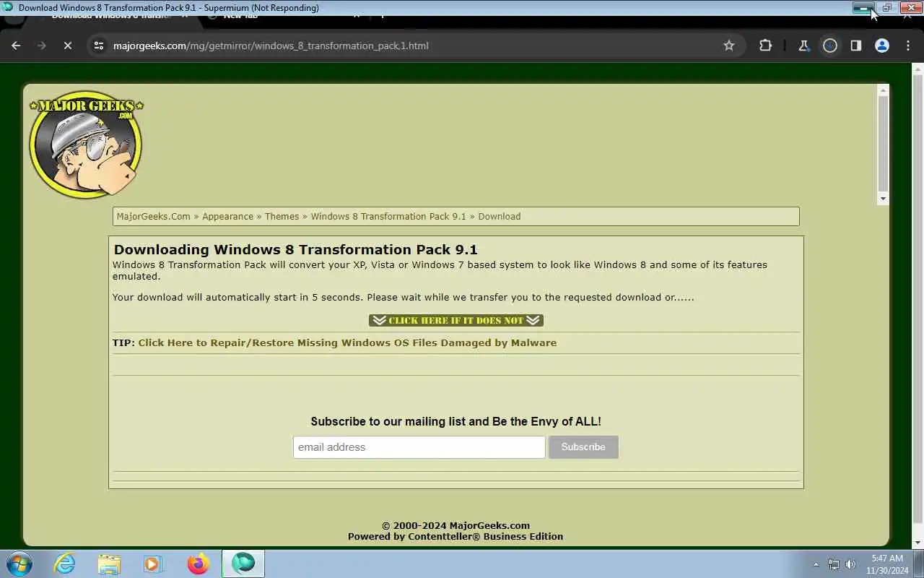Open Windows 8 Transformation Pack 9.1 breadcrumb
The height and width of the screenshot is (578, 924).
pos(388,216)
